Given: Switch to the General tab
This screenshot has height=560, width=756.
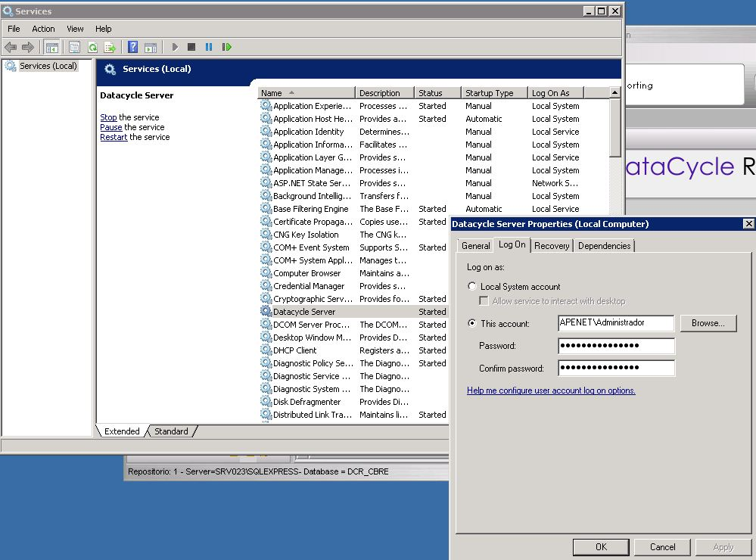Looking at the screenshot, I should (x=475, y=246).
